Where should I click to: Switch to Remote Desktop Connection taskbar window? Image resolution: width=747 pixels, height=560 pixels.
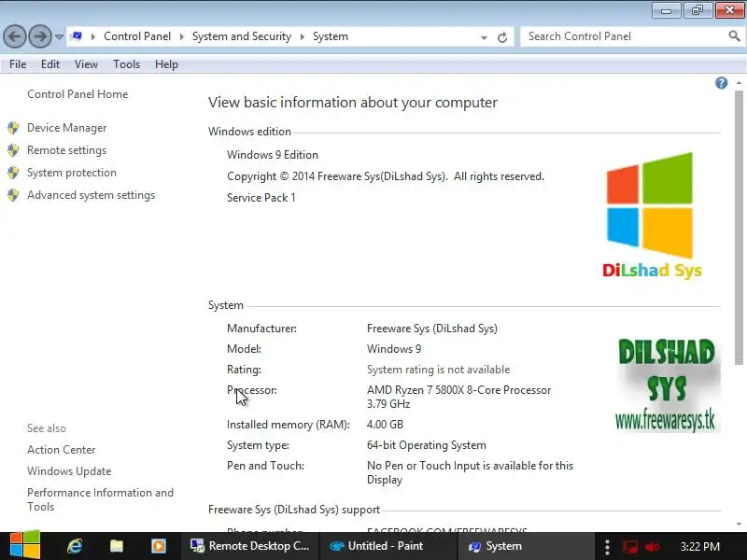(249, 546)
